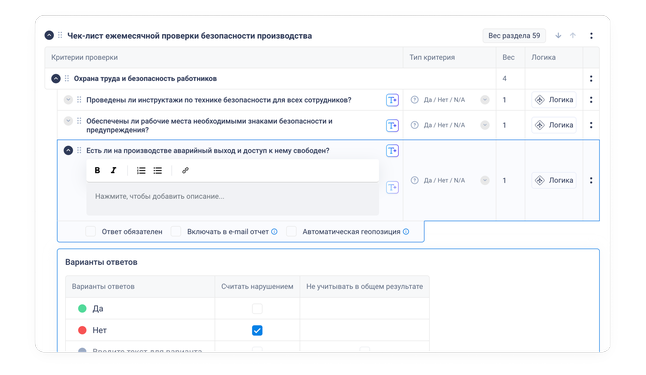Insert a bulleted list in the description
Screen dimensions: 646x375
coord(157,170)
